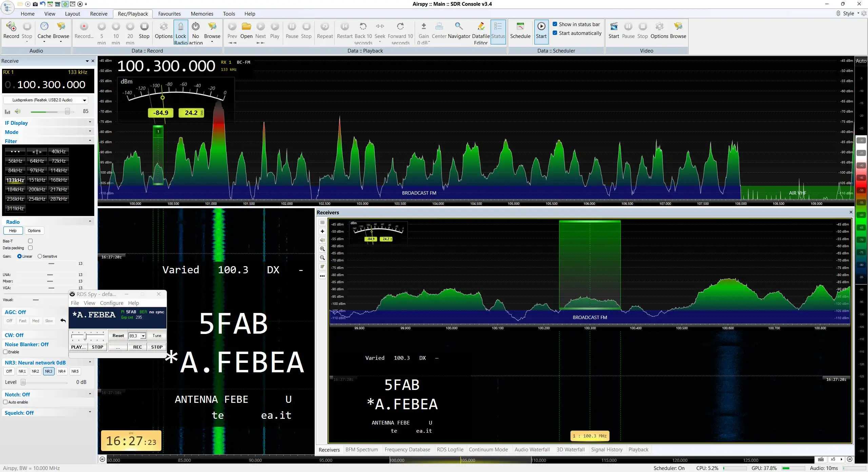Select the Sensitive gain radio button
The width and height of the screenshot is (868, 472).
[x=40, y=256]
